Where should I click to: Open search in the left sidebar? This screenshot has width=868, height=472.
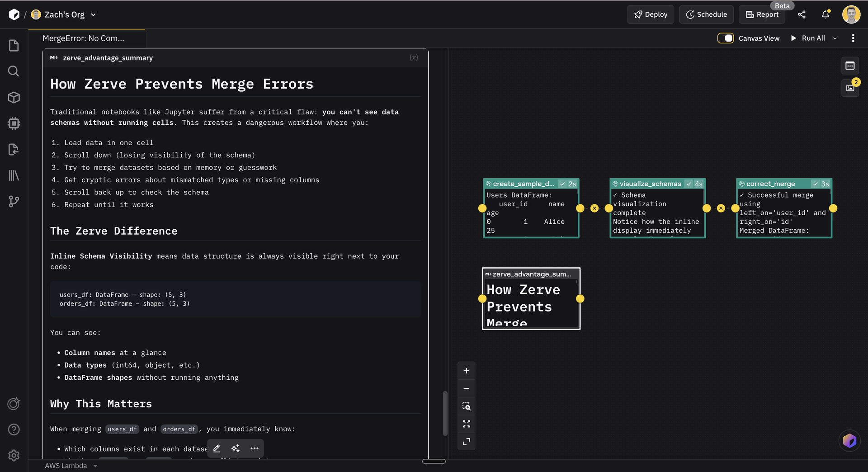tap(14, 71)
